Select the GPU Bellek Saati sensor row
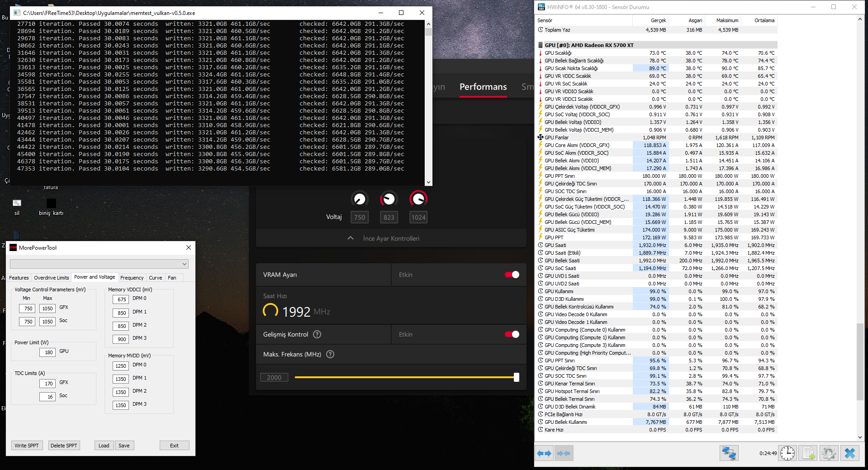This screenshot has width=868, height=470. tap(657, 261)
